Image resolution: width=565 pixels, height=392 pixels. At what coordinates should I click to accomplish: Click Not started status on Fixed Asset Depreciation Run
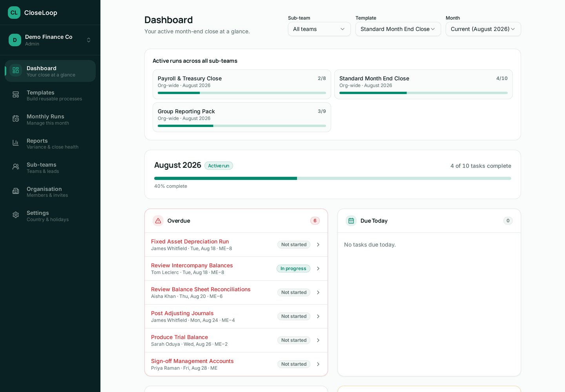(294, 245)
